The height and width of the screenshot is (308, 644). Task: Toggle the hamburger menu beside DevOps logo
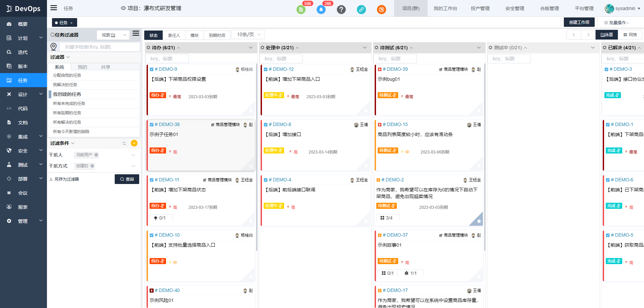[54, 8]
